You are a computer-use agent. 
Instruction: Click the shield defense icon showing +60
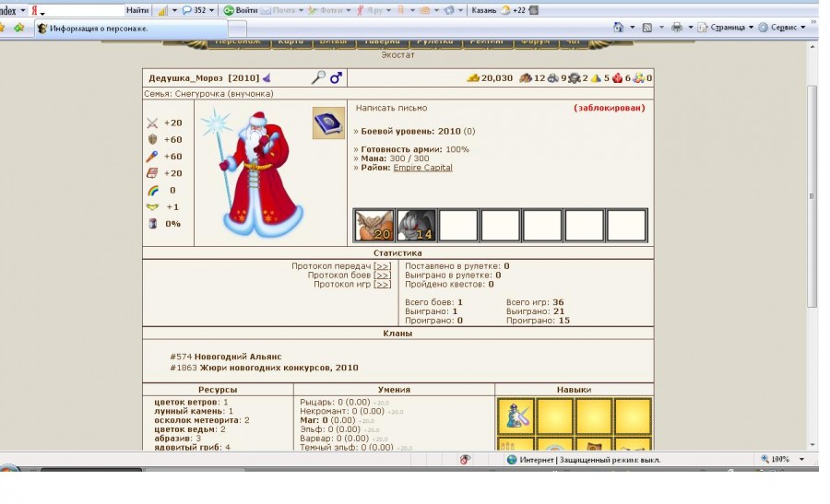point(152,140)
